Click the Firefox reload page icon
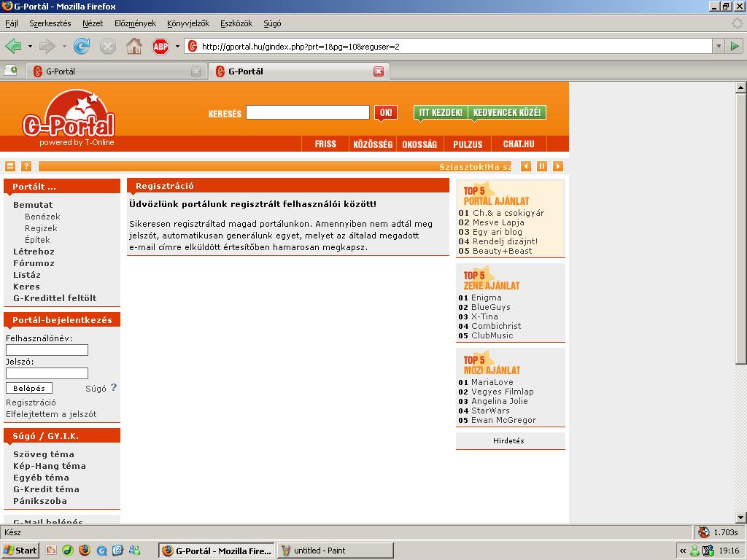 [82, 47]
